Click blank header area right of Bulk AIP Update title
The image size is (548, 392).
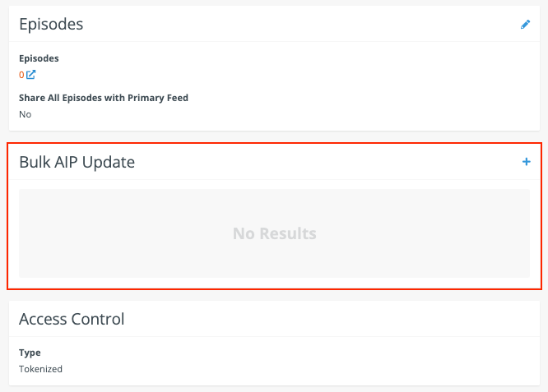pyautogui.click(x=328, y=162)
